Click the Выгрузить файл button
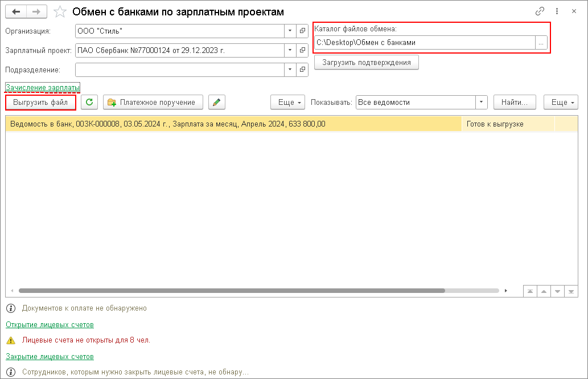Image resolution: width=588 pixels, height=379 pixels. tap(40, 102)
